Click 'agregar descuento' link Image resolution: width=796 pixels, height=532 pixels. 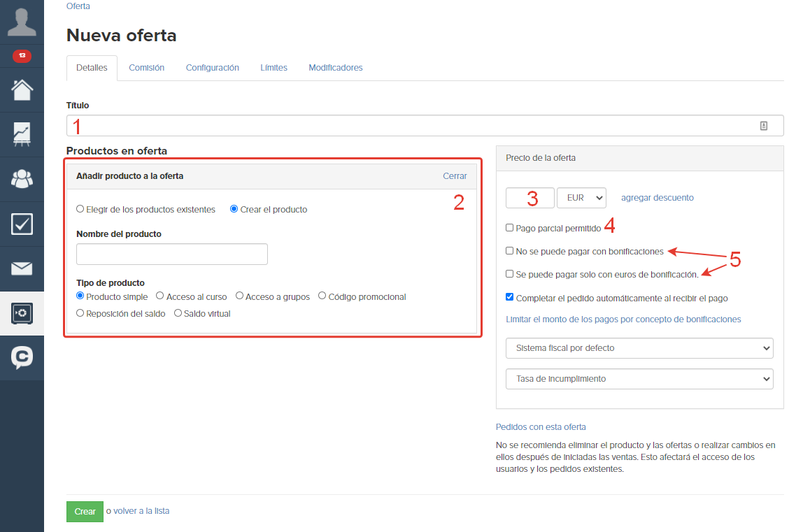[x=658, y=198]
